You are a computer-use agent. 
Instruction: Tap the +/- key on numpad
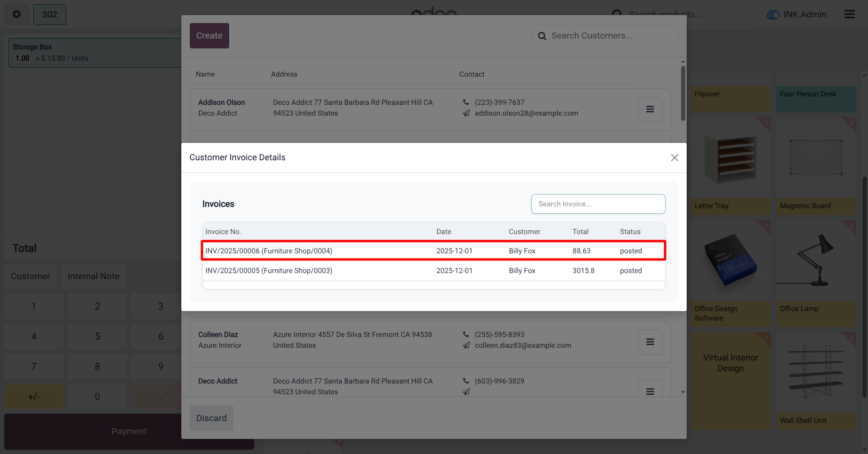coord(34,397)
